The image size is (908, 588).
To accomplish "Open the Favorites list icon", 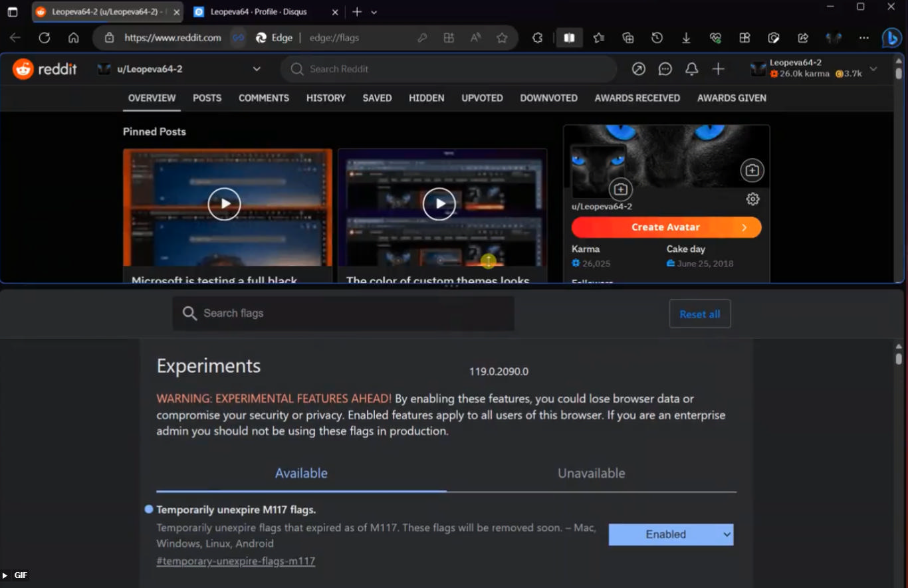I will pos(599,38).
